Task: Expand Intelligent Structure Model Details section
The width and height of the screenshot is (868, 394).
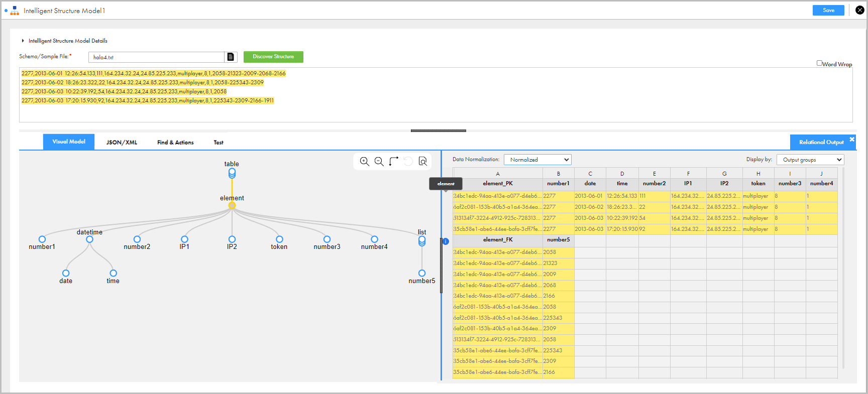Action: (23, 41)
